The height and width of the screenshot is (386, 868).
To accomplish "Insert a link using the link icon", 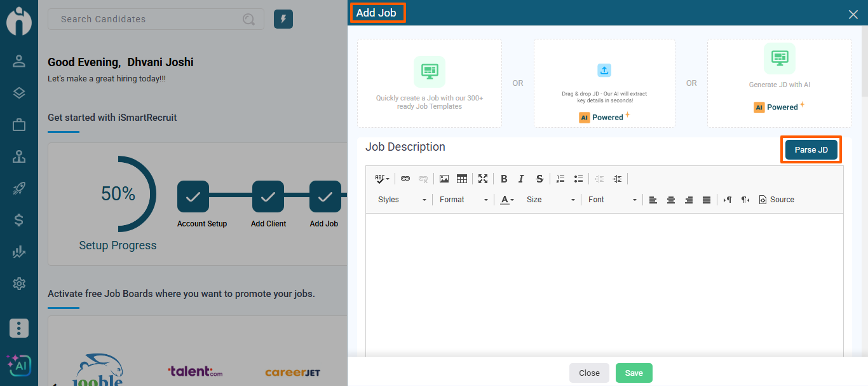I will coord(405,179).
